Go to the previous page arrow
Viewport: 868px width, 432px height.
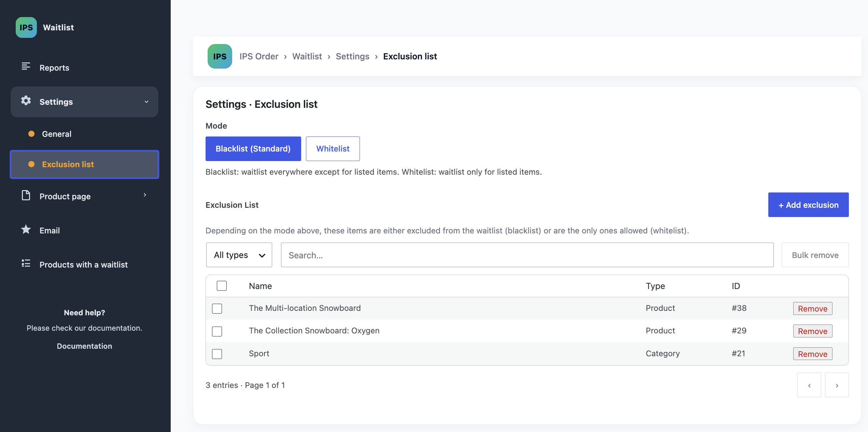(x=809, y=385)
